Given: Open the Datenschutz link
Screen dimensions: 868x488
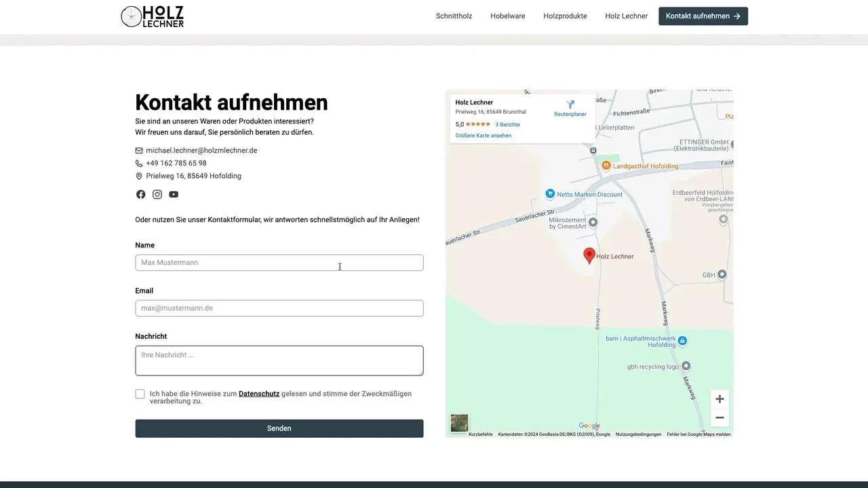Looking at the screenshot, I should 259,394.
